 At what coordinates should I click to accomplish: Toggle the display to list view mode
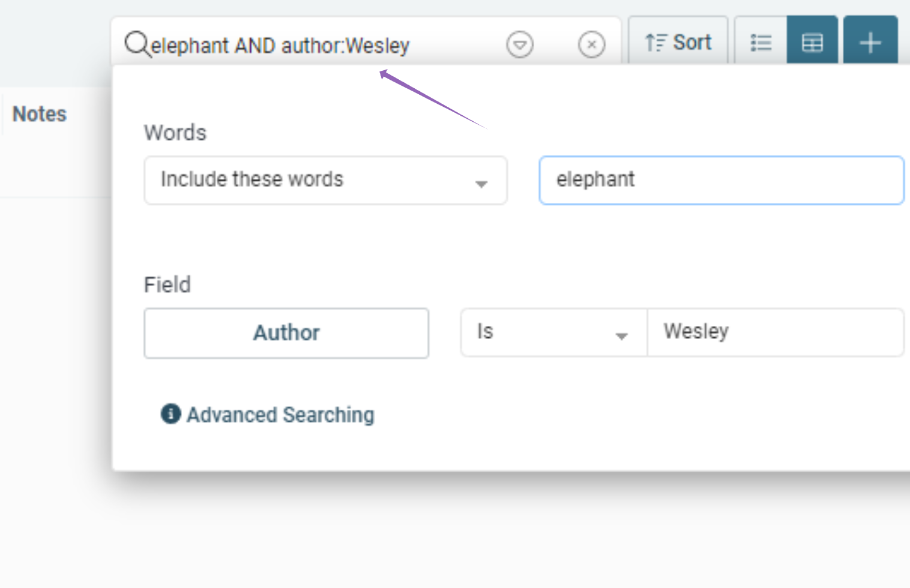tap(761, 41)
